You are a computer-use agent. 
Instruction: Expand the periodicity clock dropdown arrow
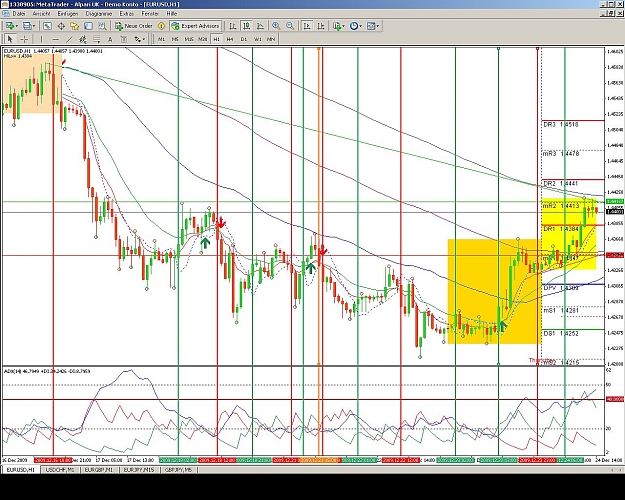[x=360, y=26]
